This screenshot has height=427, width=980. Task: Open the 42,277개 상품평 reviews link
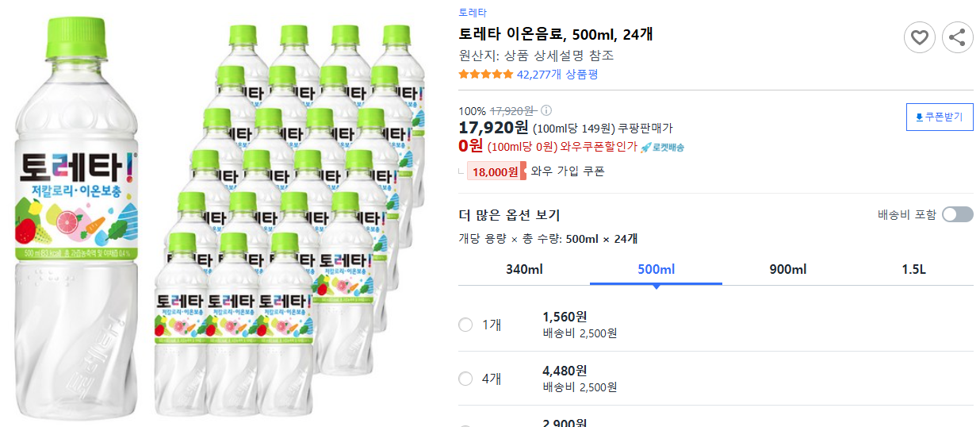pyautogui.click(x=557, y=75)
